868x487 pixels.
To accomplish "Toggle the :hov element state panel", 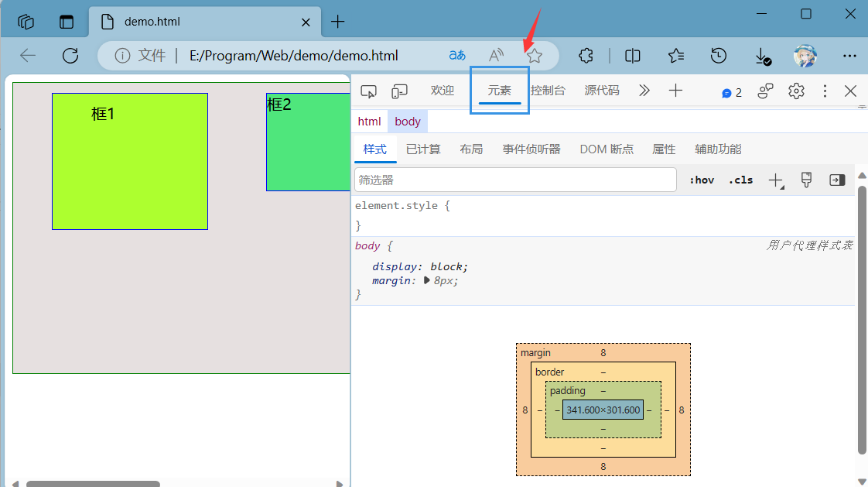I will pos(702,180).
